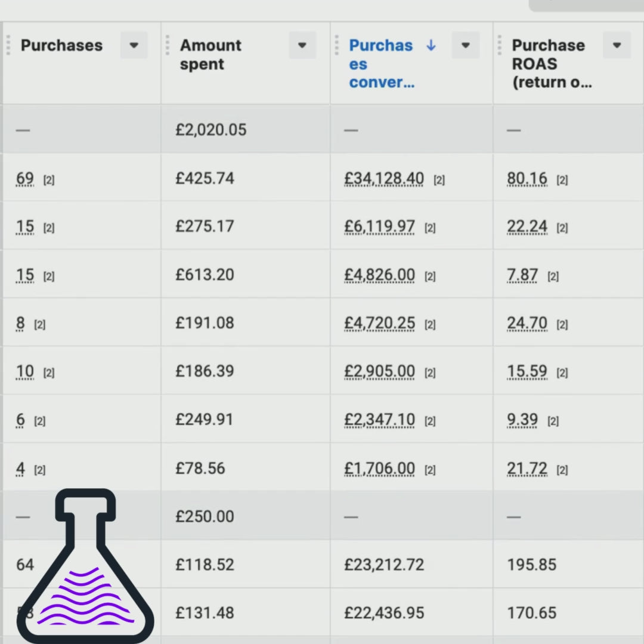Image resolution: width=644 pixels, height=644 pixels.
Task: Open the Purchase ROAS column dropdown
Action: [617, 45]
